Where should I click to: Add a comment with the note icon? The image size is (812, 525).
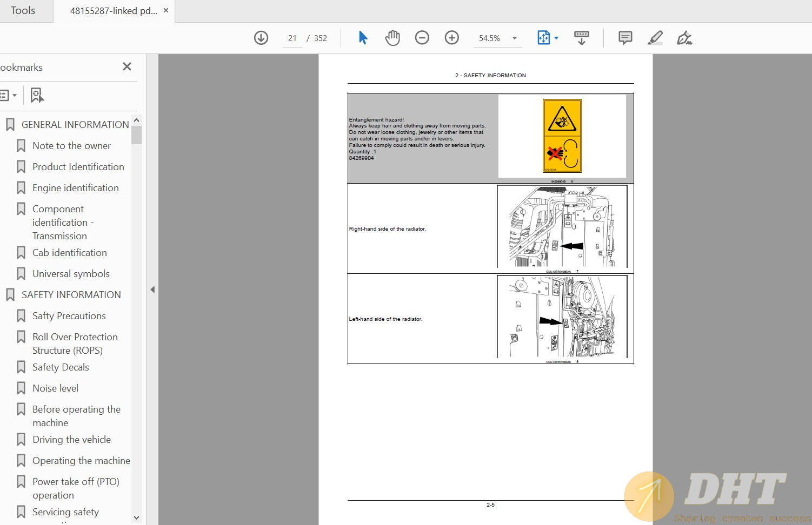tap(625, 38)
